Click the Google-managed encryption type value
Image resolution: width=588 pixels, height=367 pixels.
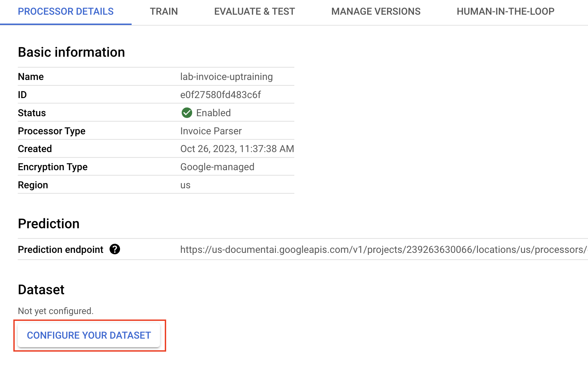tap(217, 167)
